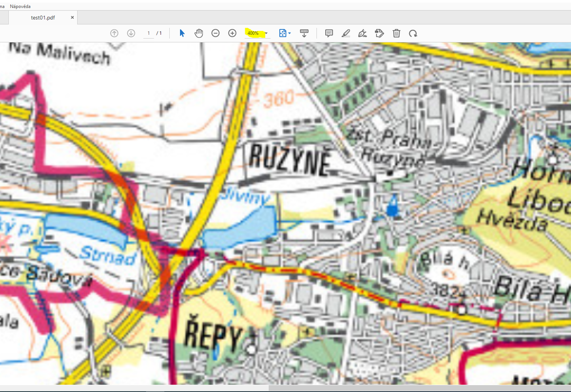Screen dimensions: 571x392
Task: Click the page number field
Action: tap(148, 33)
